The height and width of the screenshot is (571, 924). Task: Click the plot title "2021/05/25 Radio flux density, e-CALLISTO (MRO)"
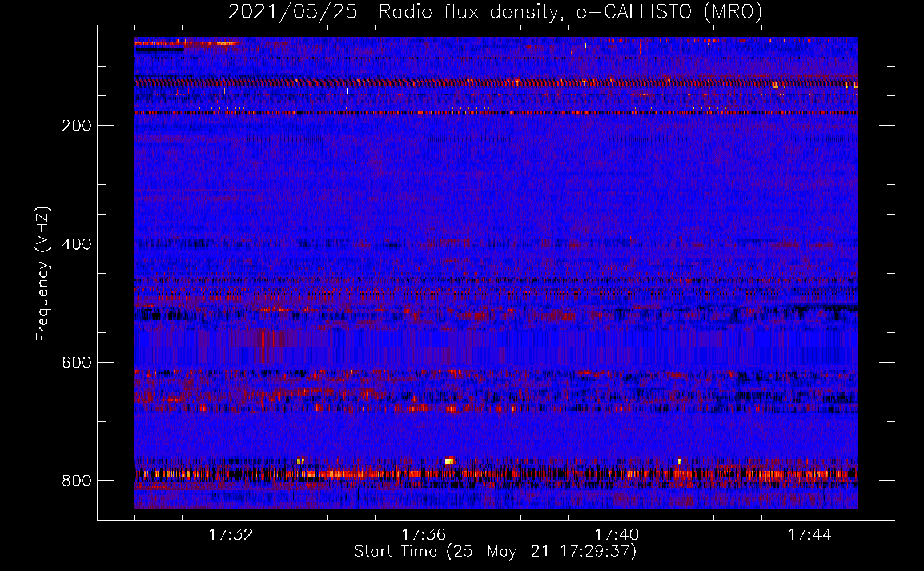[495, 12]
